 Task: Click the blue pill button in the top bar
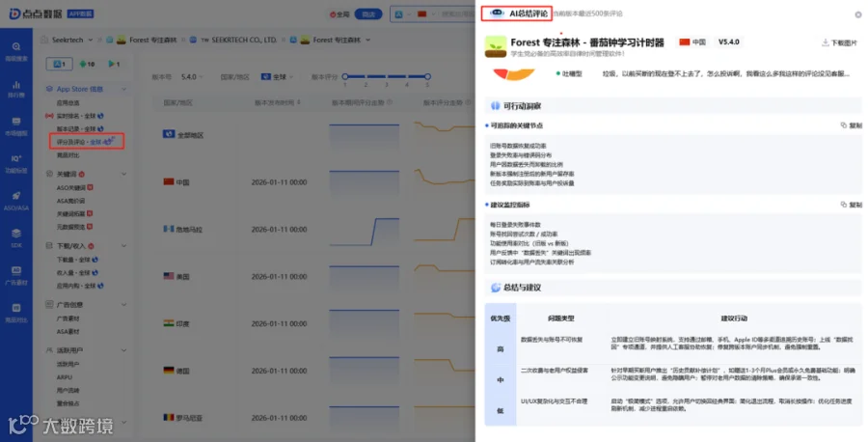click(368, 14)
